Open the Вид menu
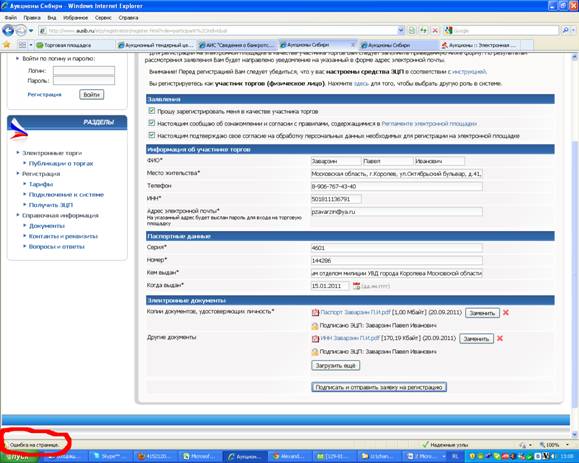 (52, 18)
